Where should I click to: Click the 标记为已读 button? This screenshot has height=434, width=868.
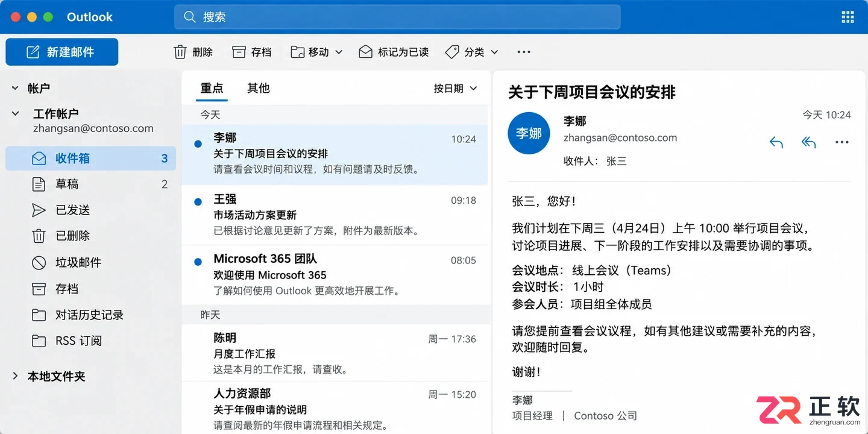[x=394, y=52]
